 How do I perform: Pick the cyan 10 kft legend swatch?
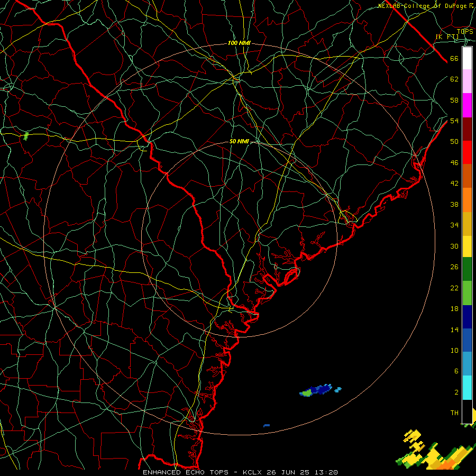[x=467, y=388]
